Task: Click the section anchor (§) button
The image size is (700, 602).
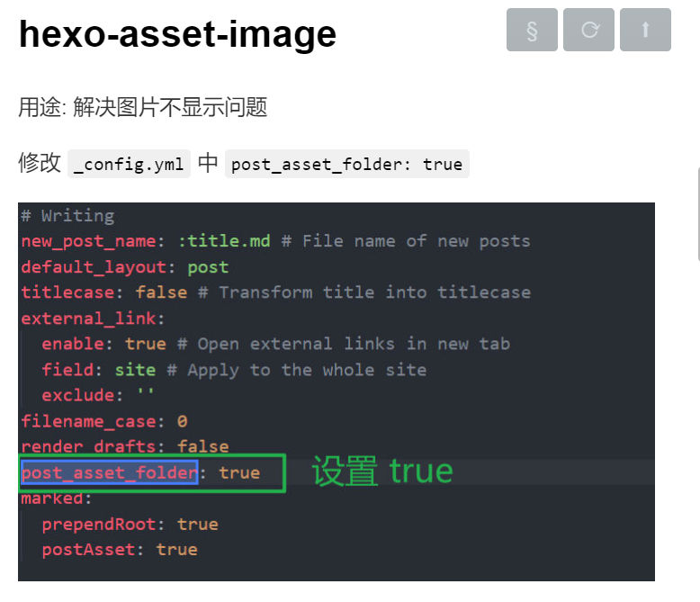Action: tap(532, 30)
